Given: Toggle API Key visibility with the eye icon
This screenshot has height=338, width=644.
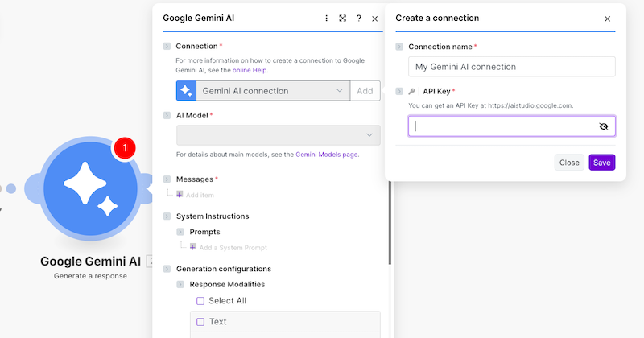Looking at the screenshot, I should coord(604,126).
